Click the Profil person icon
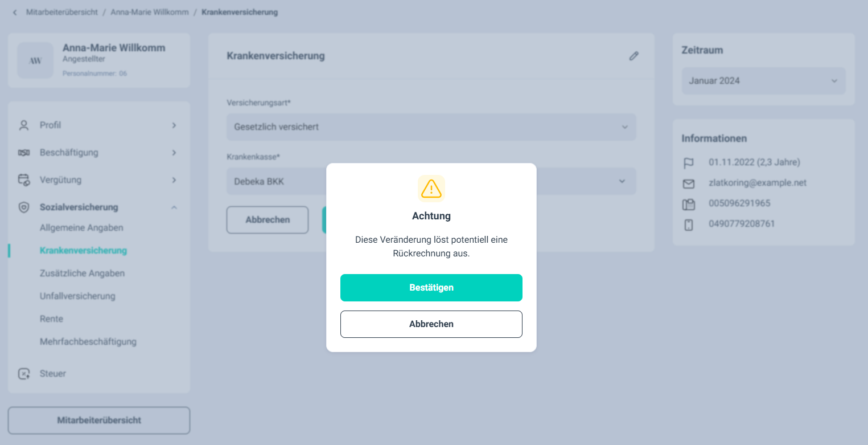 click(23, 125)
